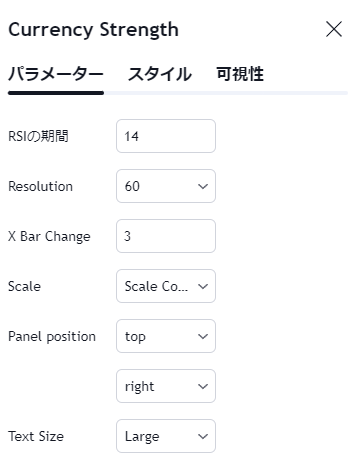Open Panel position dropdown set to top
Image resolution: width=362 pixels, height=473 pixels.
(x=166, y=336)
